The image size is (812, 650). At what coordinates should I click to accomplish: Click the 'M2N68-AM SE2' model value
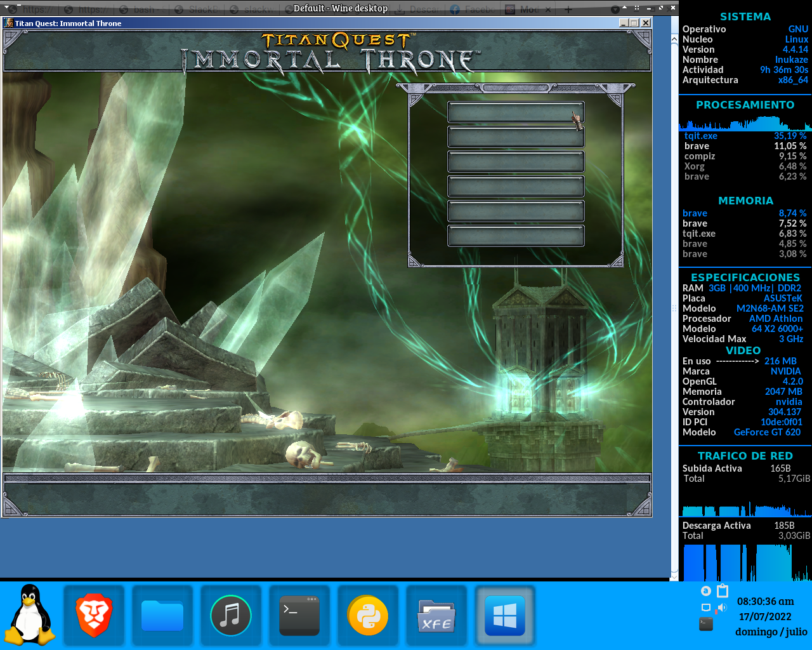(769, 308)
